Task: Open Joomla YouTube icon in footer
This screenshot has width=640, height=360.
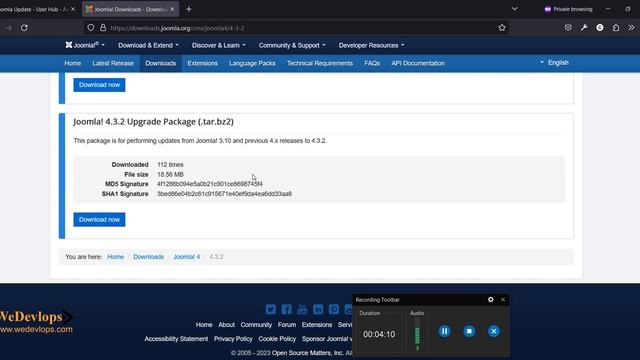Action: [x=302, y=309]
